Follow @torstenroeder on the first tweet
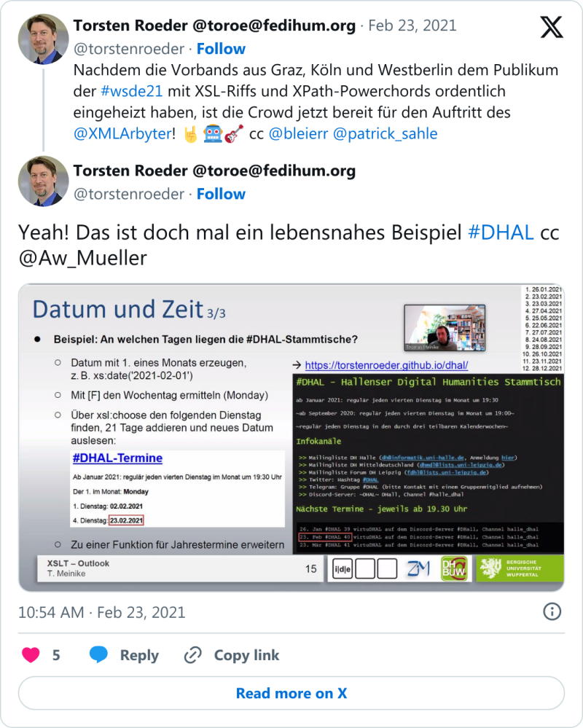Image resolution: width=583 pixels, height=728 pixels. point(221,49)
